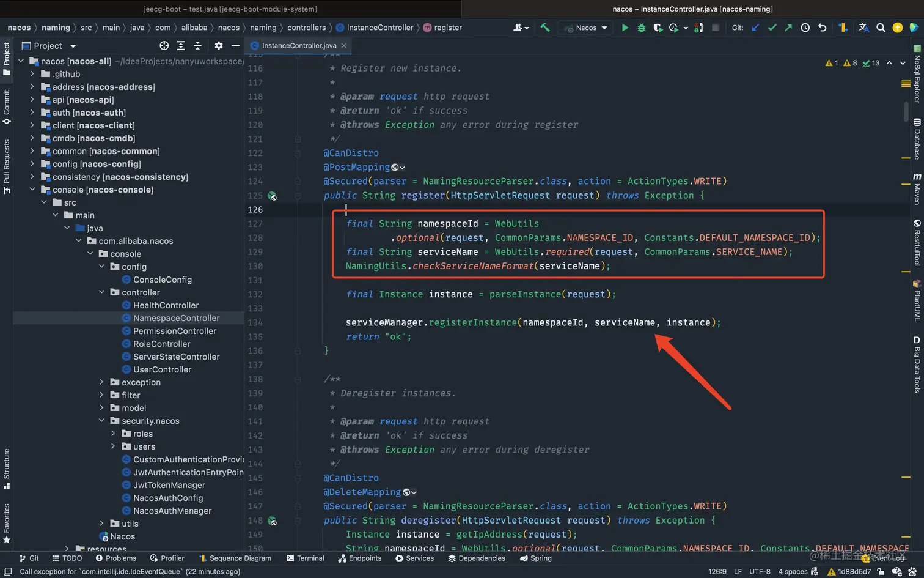Image resolution: width=924 pixels, height=578 pixels.
Task: Toggle the Maven tool window
Action: pyautogui.click(x=917, y=188)
